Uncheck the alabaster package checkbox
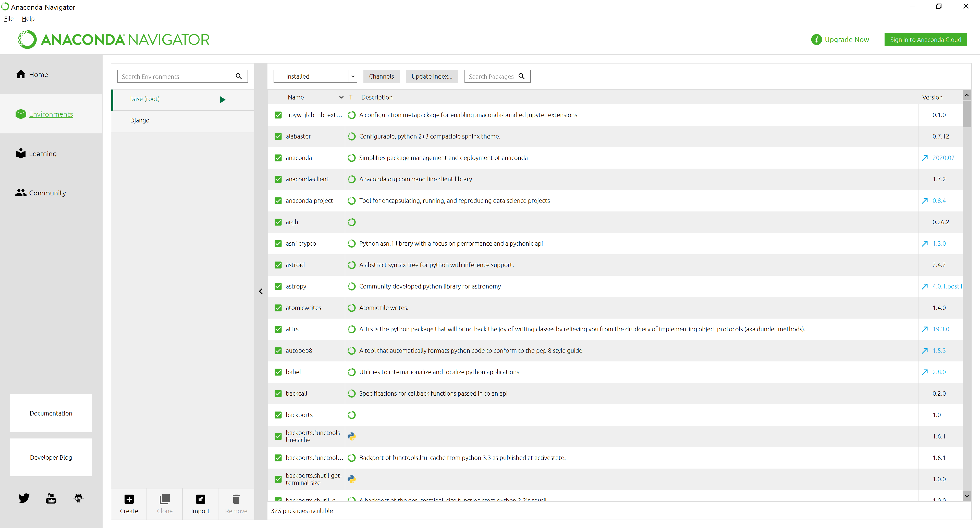 (x=278, y=136)
